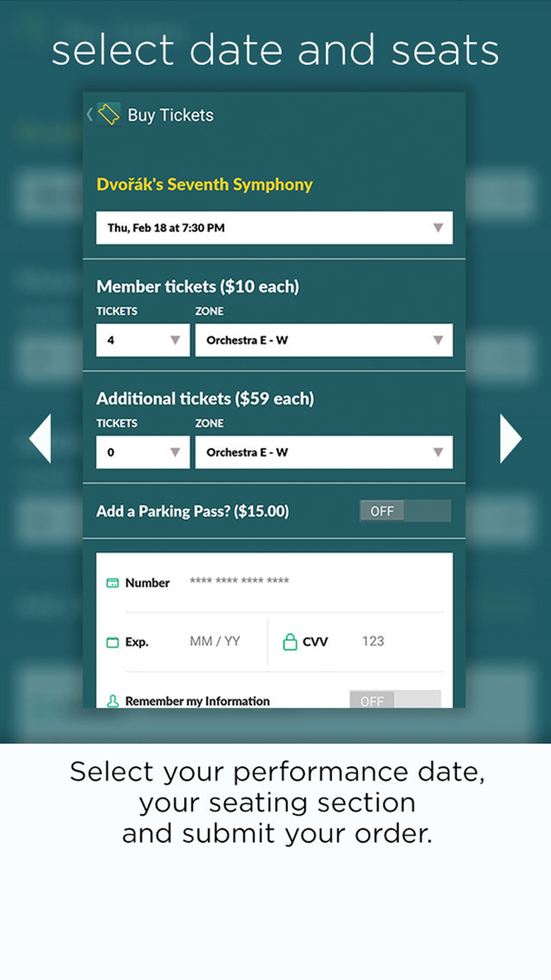Expand Additional tickets Zone dropdown
The height and width of the screenshot is (980, 551).
point(324,453)
